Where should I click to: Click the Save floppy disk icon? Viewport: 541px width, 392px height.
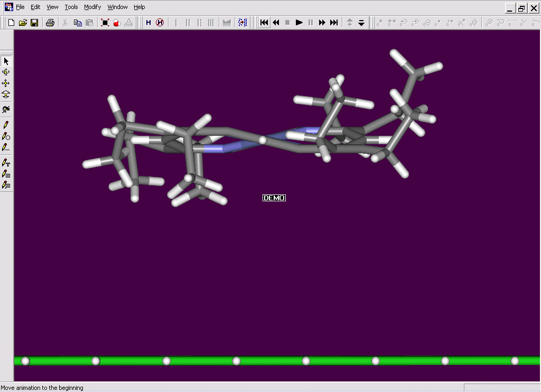tap(34, 23)
